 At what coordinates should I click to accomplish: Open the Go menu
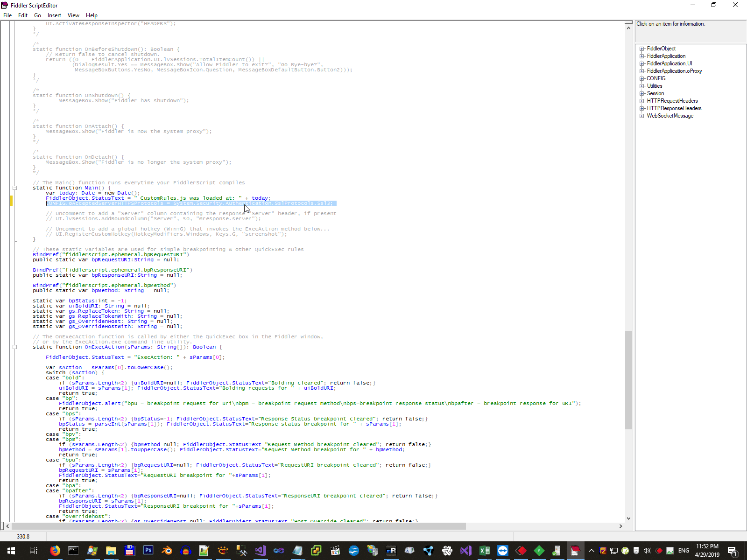tap(38, 15)
